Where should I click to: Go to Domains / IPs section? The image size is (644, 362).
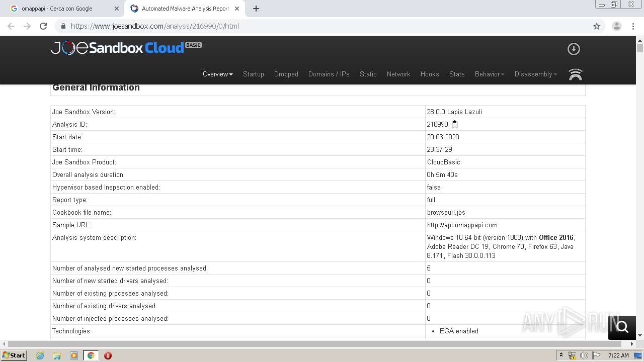[329, 74]
